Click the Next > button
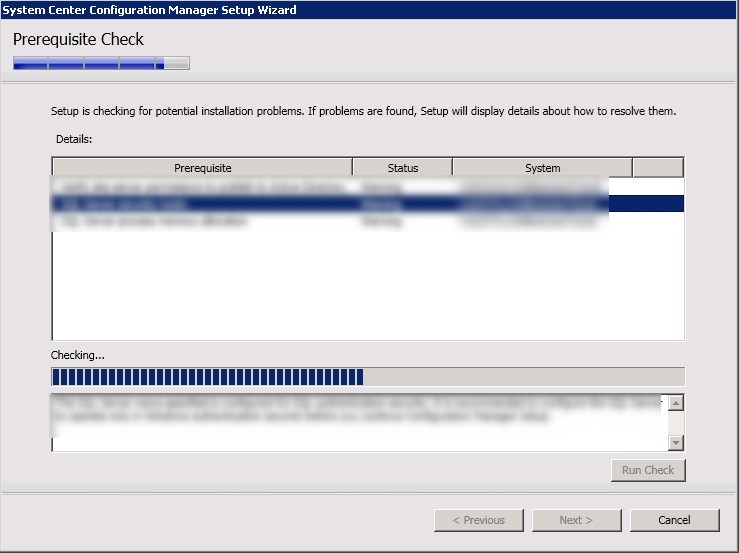The height and width of the screenshot is (553, 739). (576, 520)
